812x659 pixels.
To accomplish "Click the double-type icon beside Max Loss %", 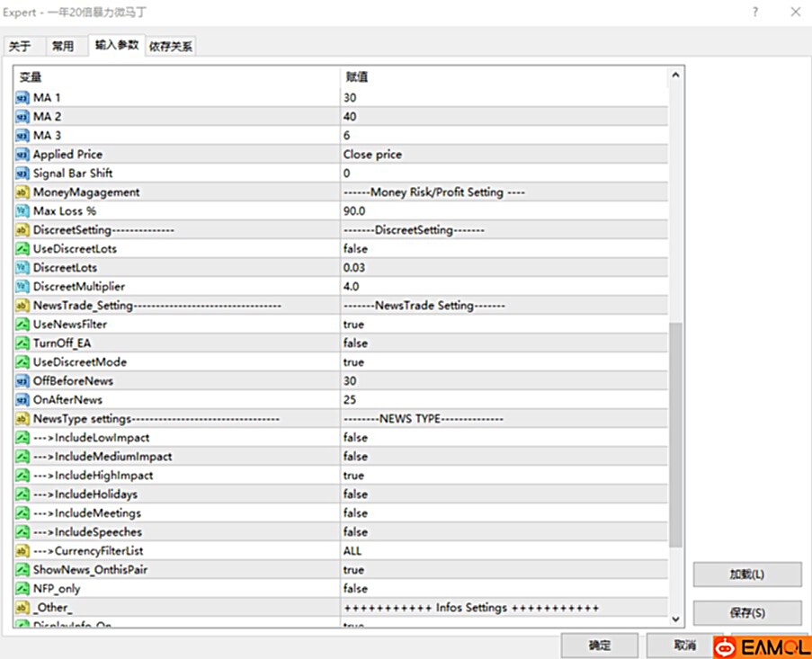I will [x=22, y=211].
